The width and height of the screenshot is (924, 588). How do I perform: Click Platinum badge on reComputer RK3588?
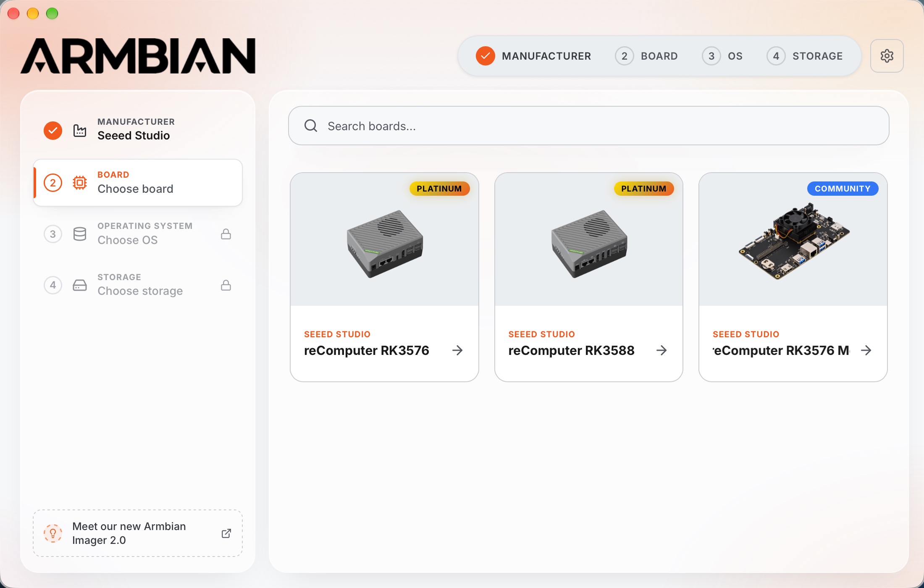644,189
